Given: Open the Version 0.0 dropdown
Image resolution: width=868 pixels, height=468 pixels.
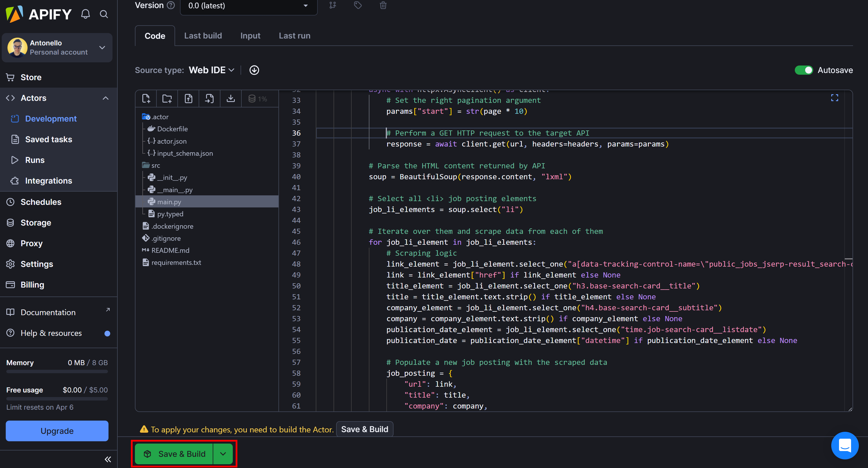Looking at the screenshot, I should [249, 6].
